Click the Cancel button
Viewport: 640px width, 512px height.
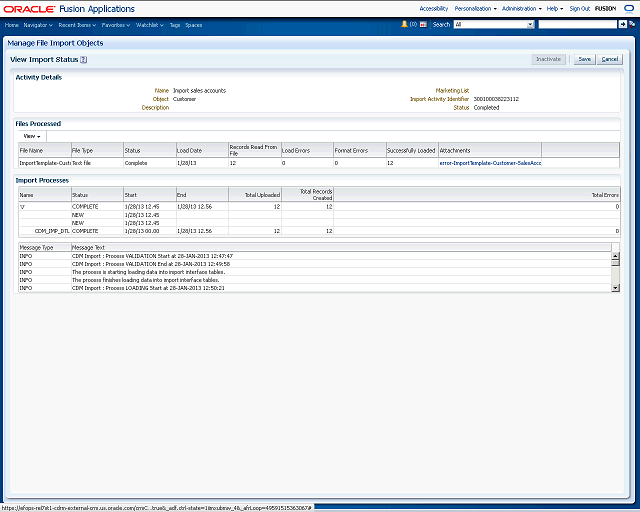pyautogui.click(x=609, y=60)
